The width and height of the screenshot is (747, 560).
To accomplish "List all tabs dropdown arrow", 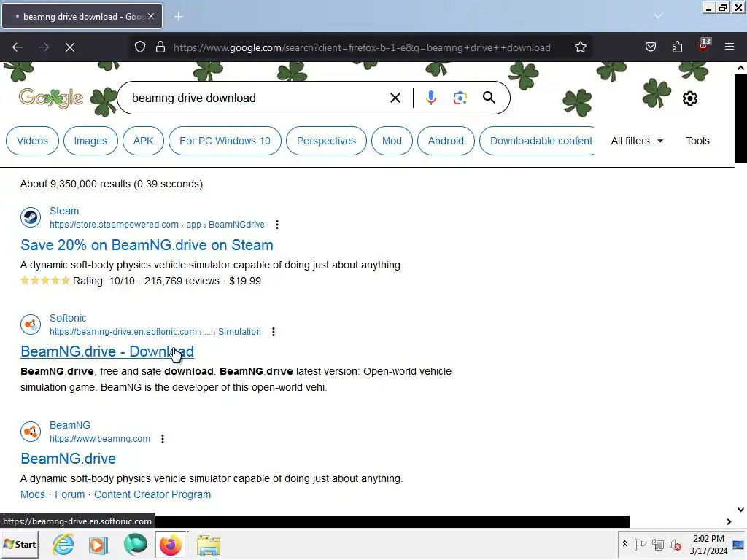I will 658,16.
